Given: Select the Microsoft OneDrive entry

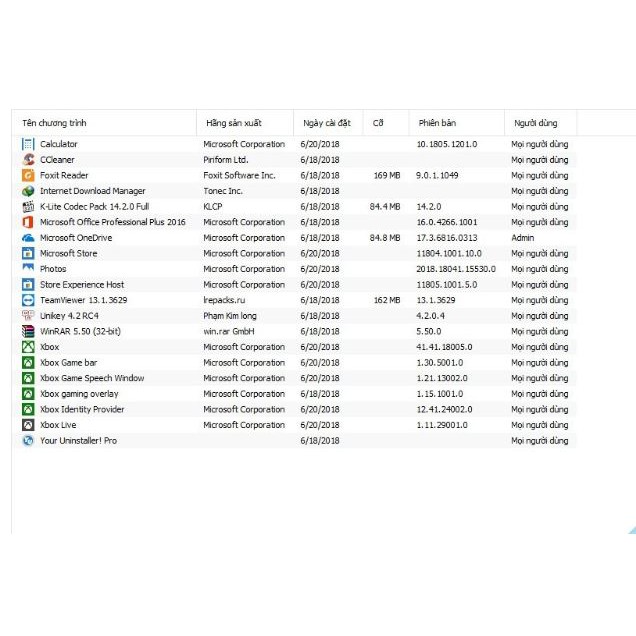Looking at the screenshot, I should tap(76, 238).
